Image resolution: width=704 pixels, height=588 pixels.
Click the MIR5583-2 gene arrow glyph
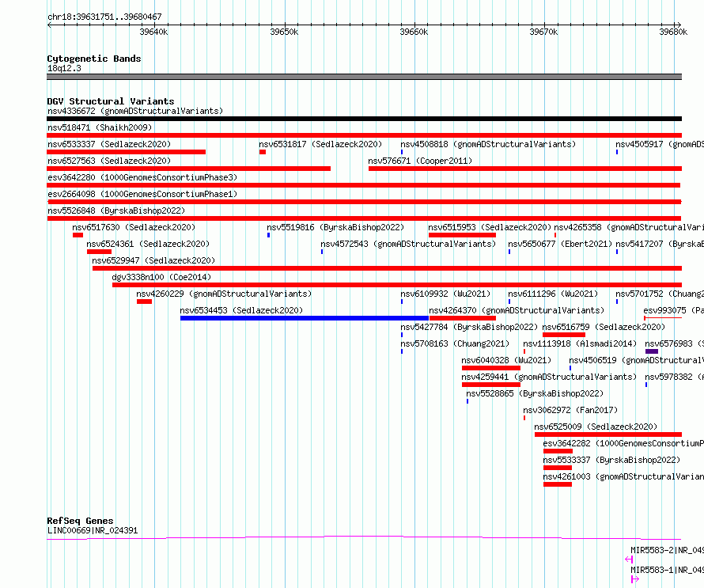click(x=629, y=560)
